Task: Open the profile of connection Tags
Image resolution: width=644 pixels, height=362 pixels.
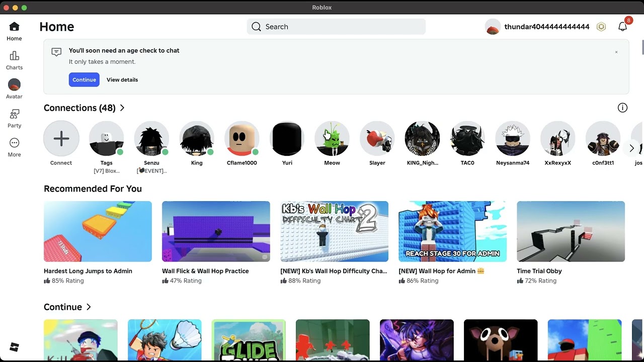Action: pyautogui.click(x=106, y=138)
